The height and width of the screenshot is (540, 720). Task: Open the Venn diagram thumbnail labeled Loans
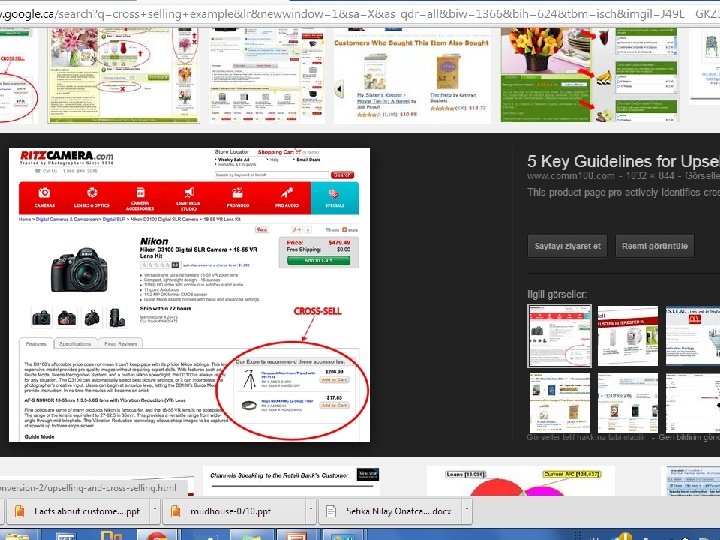tap(521, 481)
